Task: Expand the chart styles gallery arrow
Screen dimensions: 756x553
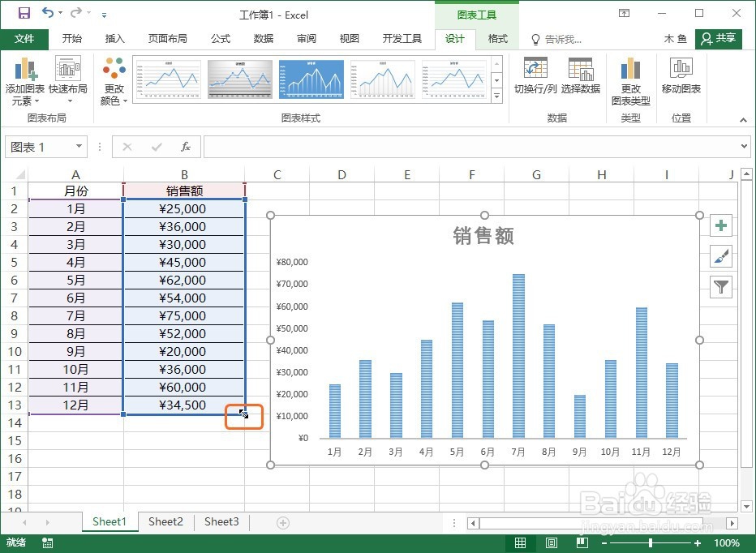Action: pos(496,96)
